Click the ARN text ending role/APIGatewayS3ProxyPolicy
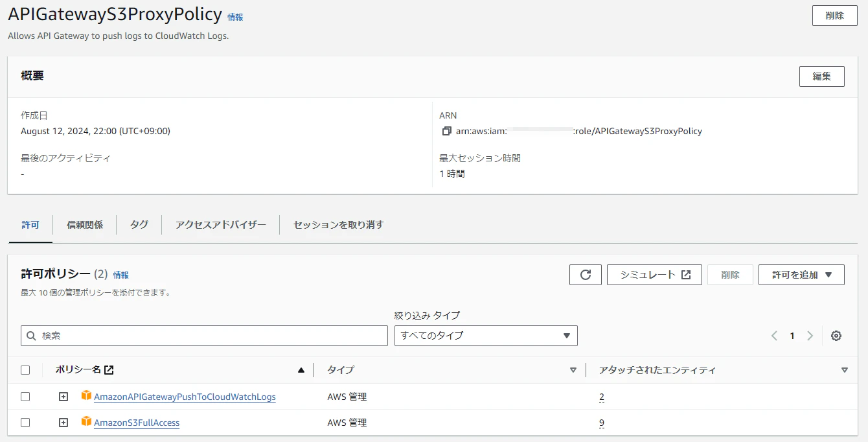This screenshot has width=868, height=442. (579, 131)
